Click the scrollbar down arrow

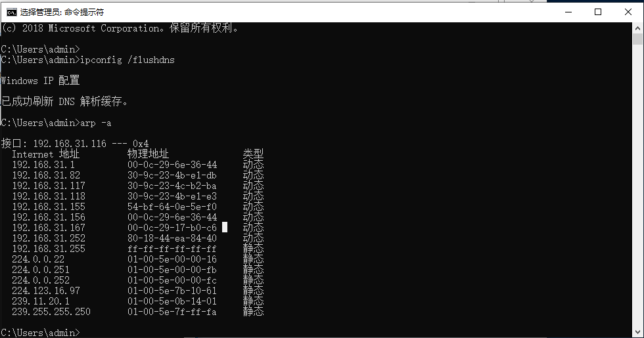pyautogui.click(x=637, y=332)
